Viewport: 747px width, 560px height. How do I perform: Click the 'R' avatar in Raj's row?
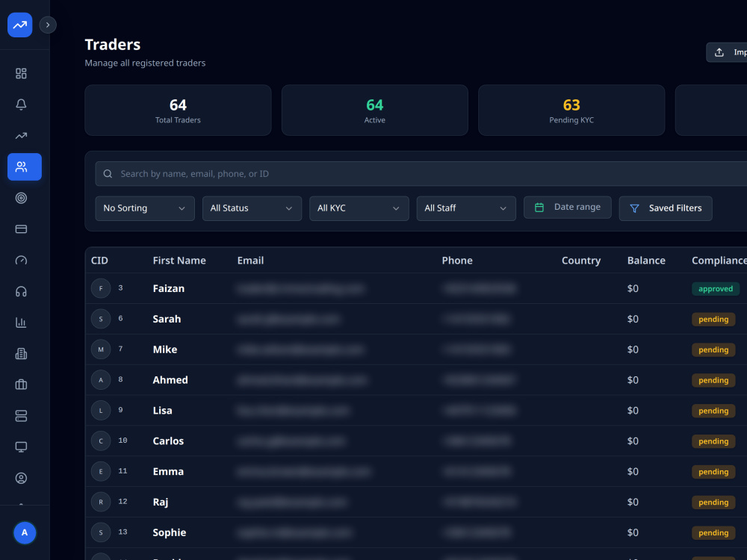coord(101,502)
